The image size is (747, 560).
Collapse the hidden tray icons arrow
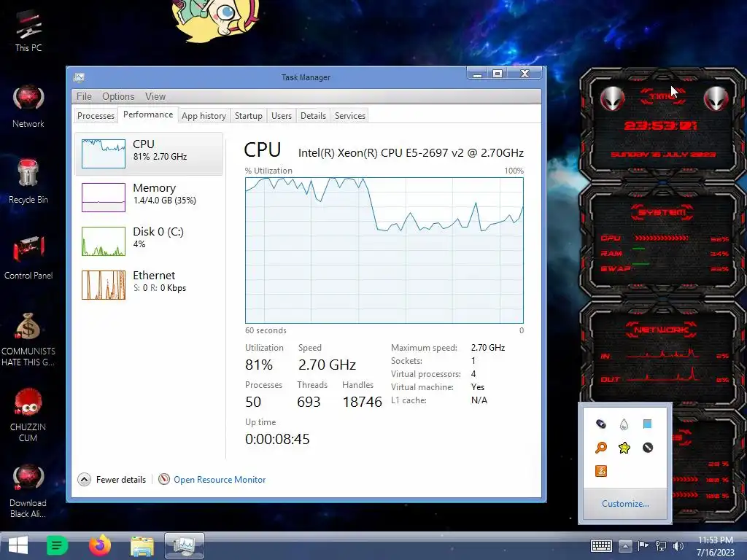click(x=625, y=546)
